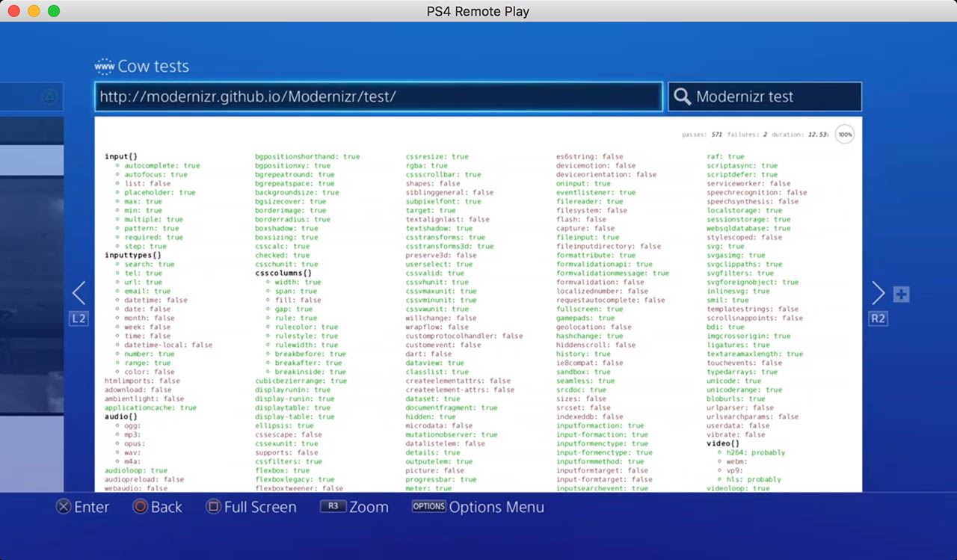The height and width of the screenshot is (560, 957).
Task: Go to previous page with left arrow
Action: click(79, 292)
